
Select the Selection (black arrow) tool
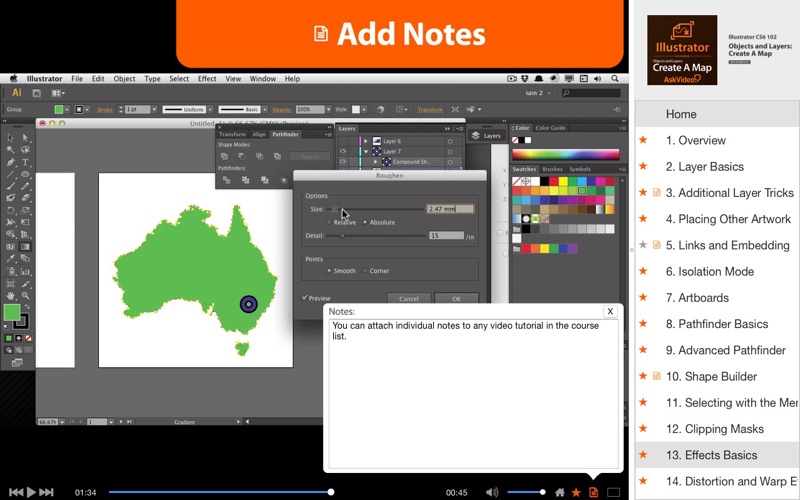(x=10, y=137)
